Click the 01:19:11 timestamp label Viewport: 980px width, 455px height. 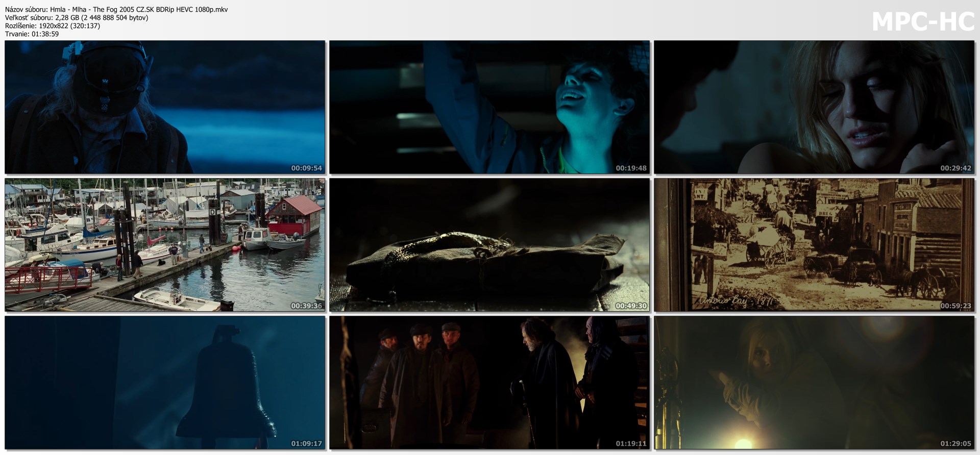(631, 443)
